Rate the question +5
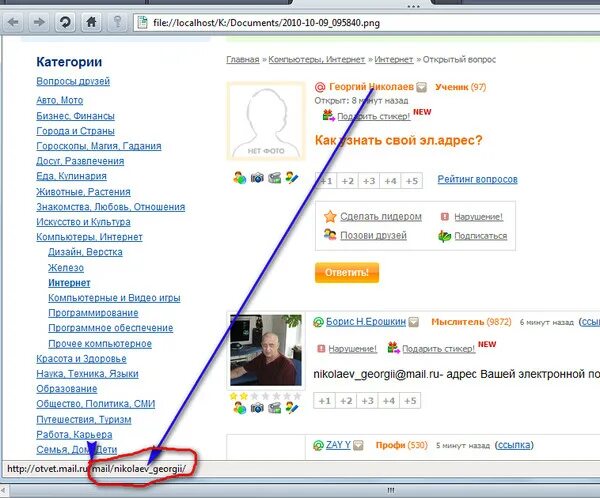The image size is (600, 498). pos(412,181)
